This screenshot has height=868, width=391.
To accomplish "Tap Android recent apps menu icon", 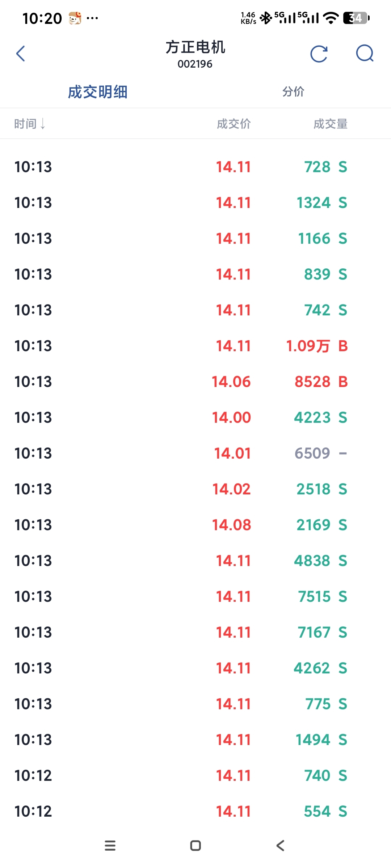I will point(110,846).
